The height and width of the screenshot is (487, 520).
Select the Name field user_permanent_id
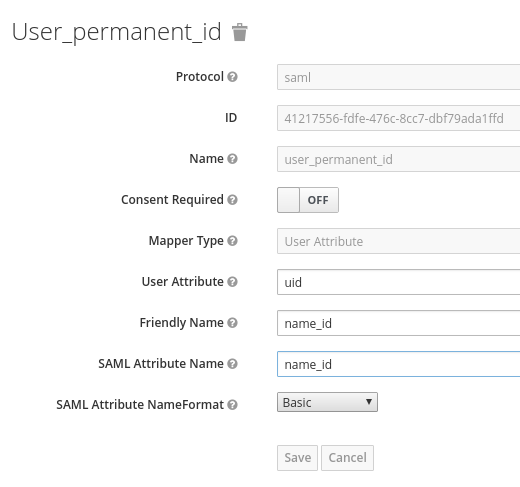click(x=398, y=159)
